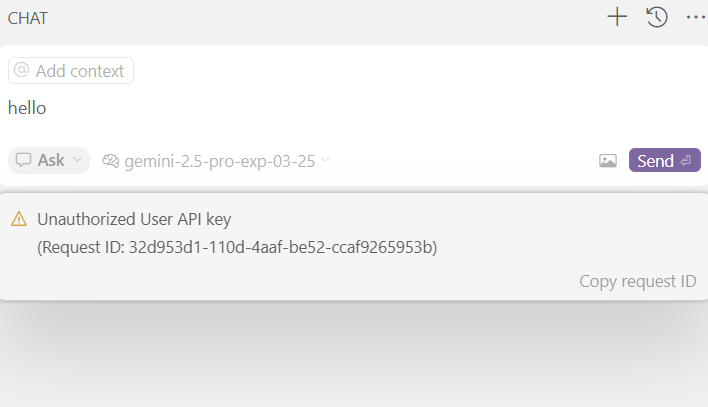Expand the chevron after the model name
The image size is (708, 407).
click(x=325, y=159)
